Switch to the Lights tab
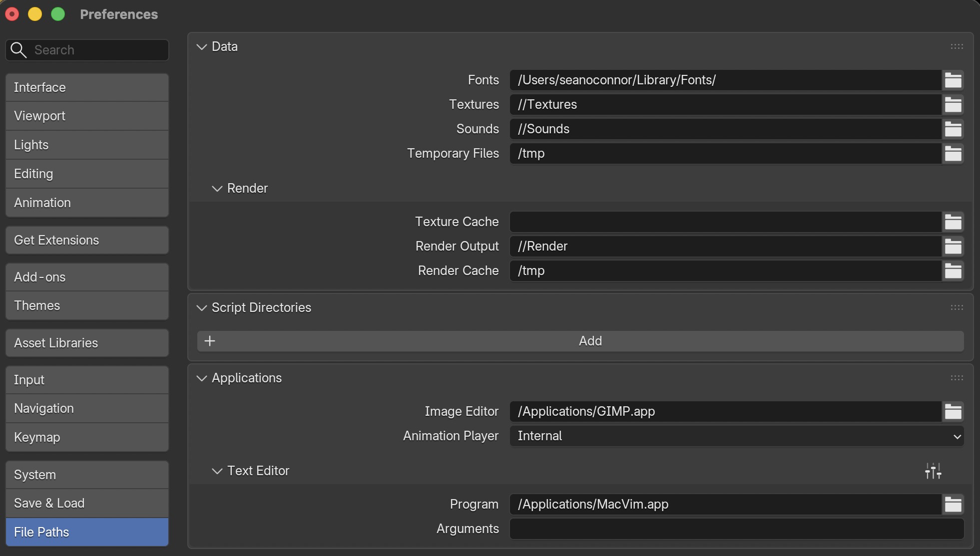 87,145
